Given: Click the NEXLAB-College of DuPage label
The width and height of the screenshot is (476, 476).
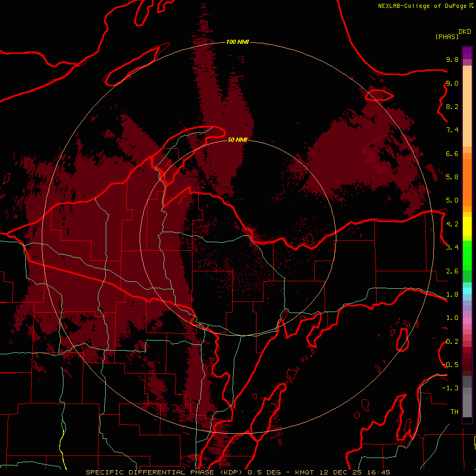Looking at the screenshot, I should tap(422, 6).
